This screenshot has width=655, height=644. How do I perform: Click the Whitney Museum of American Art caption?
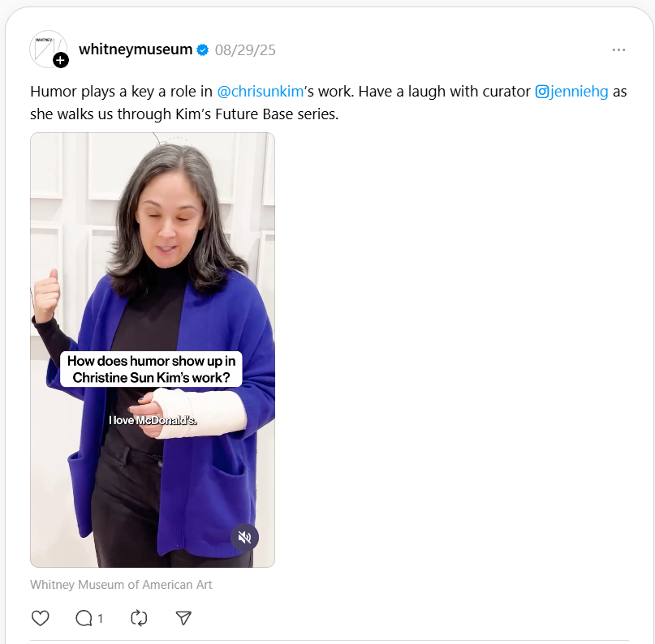tap(121, 584)
